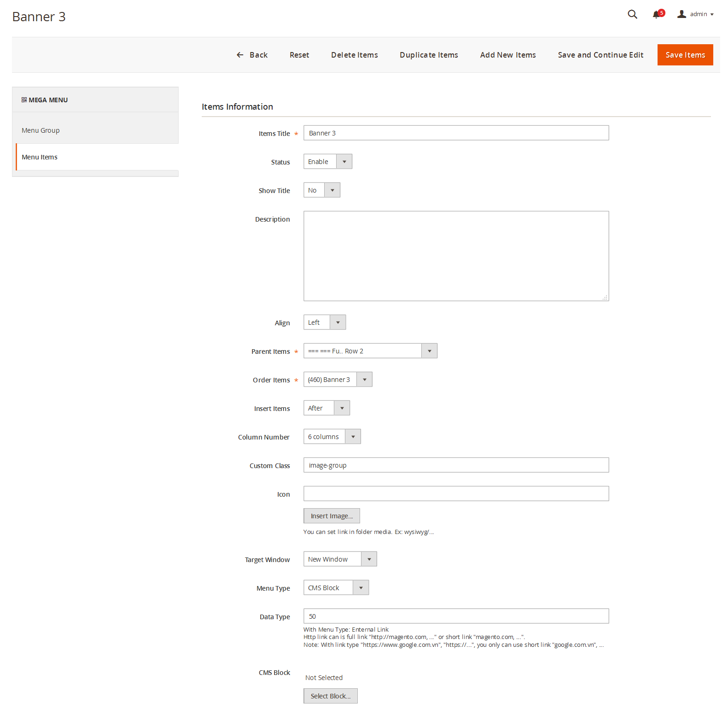The image size is (728, 727).
Task: Switch to Menu Items tab
Action: pos(40,157)
